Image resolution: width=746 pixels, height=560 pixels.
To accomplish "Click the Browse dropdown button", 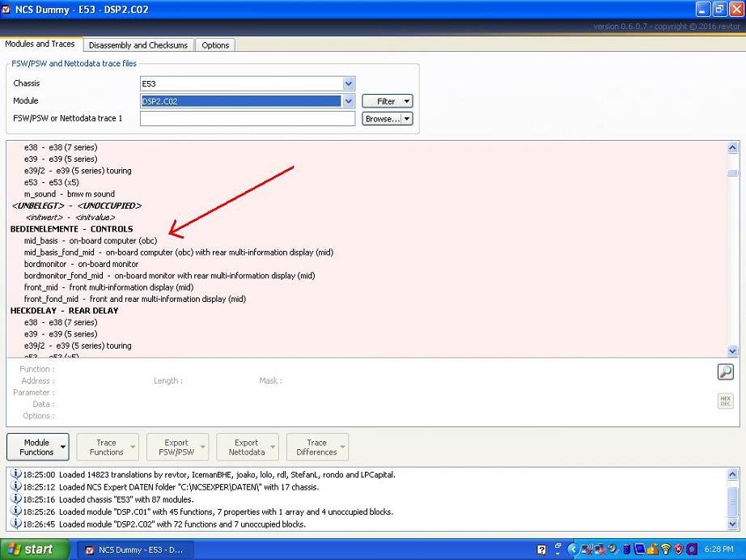I will point(388,119).
